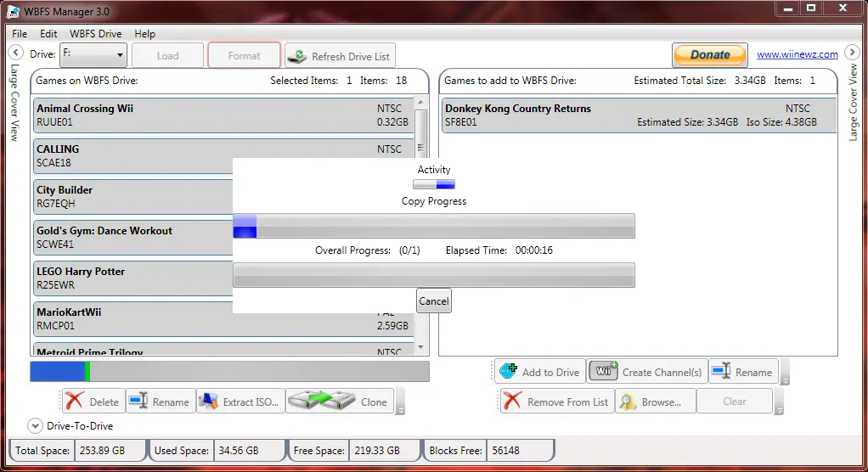Viewport: 868px width, 472px height.
Task: Collapse the left Large Cover View arrow
Action: (15, 53)
